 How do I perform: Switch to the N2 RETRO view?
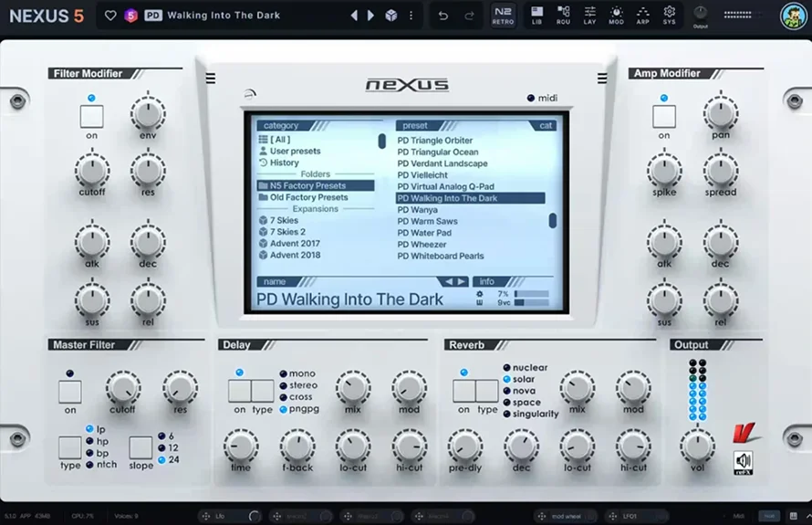[x=503, y=15]
